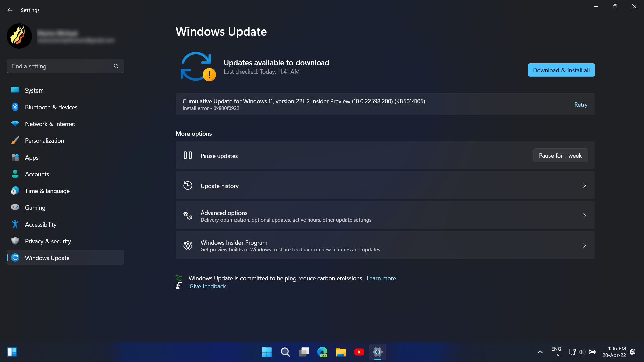Retry the failed KB5014105 update

[x=581, y=105]
